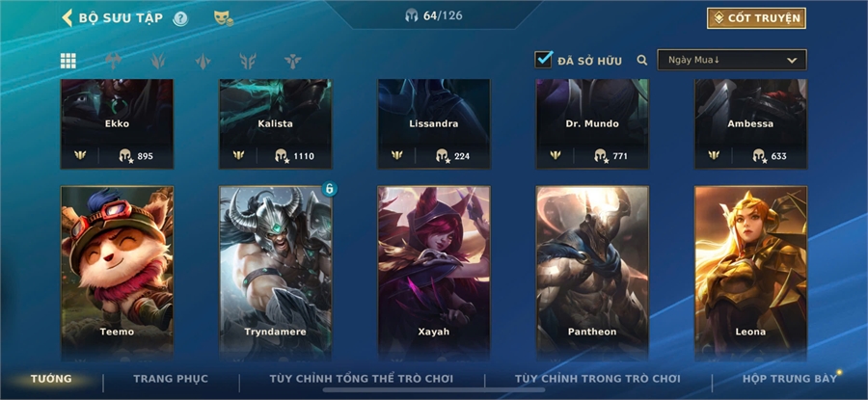This screenshot has height=400, width=868.
Task: Click the Cốt Truyện button
Action: point(756,18)
